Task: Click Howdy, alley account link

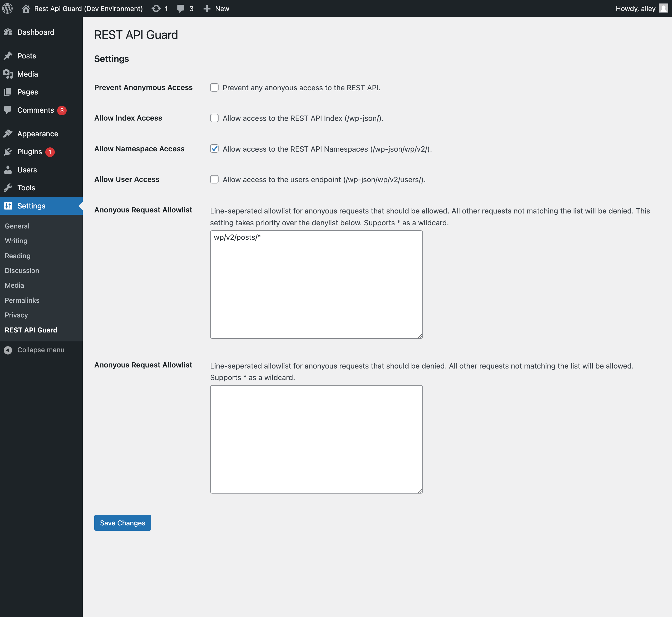Action: click(635, 9)
